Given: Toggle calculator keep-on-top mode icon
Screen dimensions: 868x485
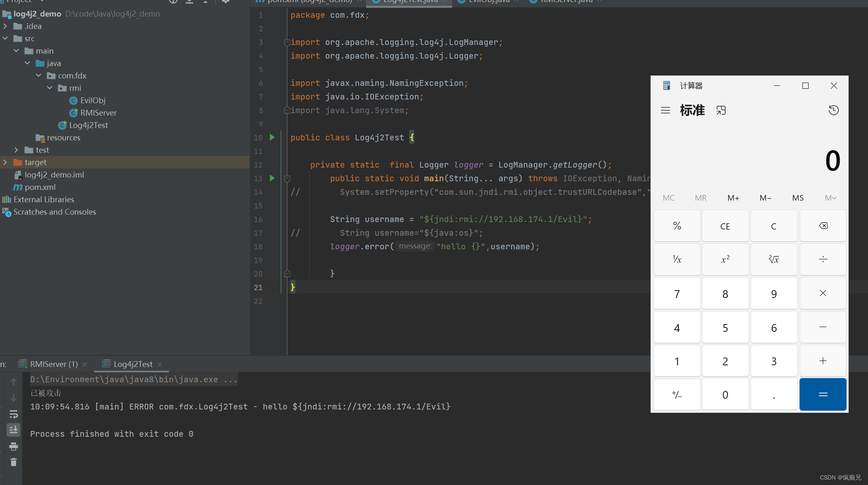Looking at the screenshot, I should (x=721, y=111).
